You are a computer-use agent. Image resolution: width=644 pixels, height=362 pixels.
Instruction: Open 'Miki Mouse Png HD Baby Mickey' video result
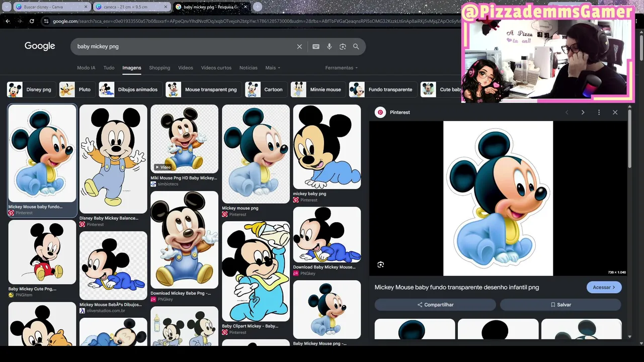pyautogui.click(x=185, y=139)
